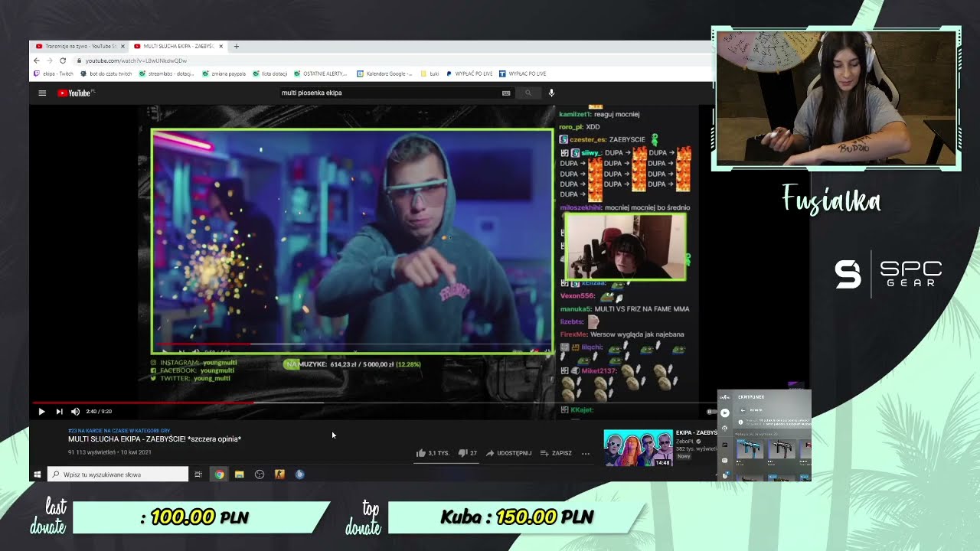Open Google Chrome from the taskbar
This screenshot has height=551, width=980.
pyautogui.click(x=219, y=474)
